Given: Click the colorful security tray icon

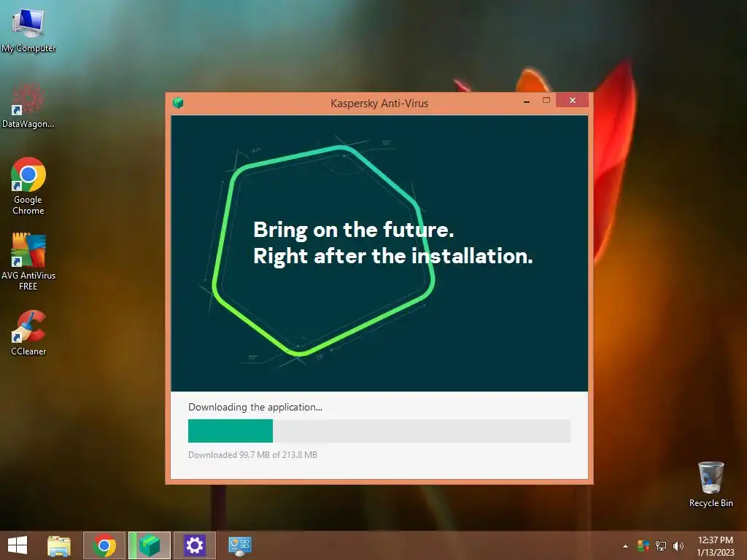Looking at the screenshot, I should (643, 545).
